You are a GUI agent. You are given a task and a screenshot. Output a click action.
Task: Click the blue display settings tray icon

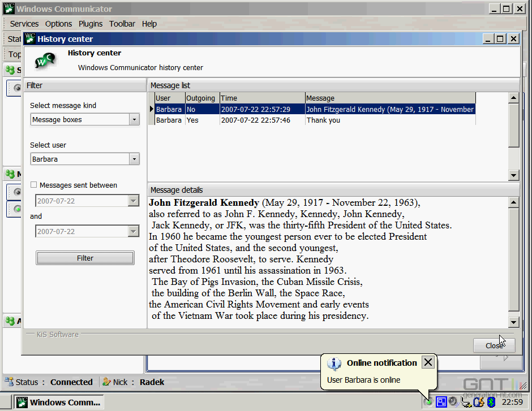coord(441,402)
